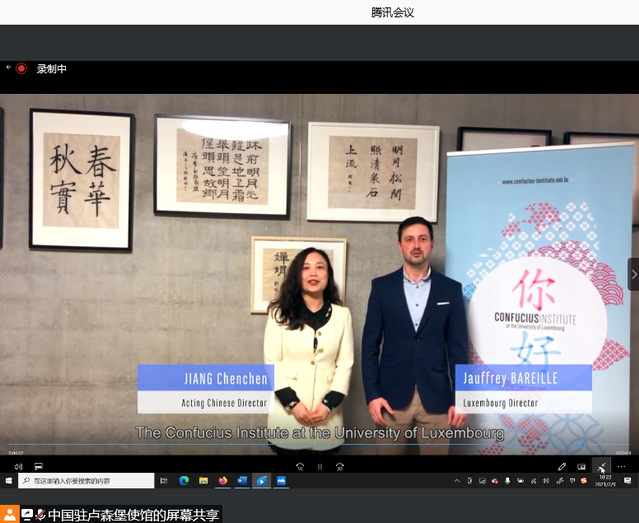This screenshot has width=639, height=523.
Task: Open the Windows notification center
Action: tap(628, 481)
